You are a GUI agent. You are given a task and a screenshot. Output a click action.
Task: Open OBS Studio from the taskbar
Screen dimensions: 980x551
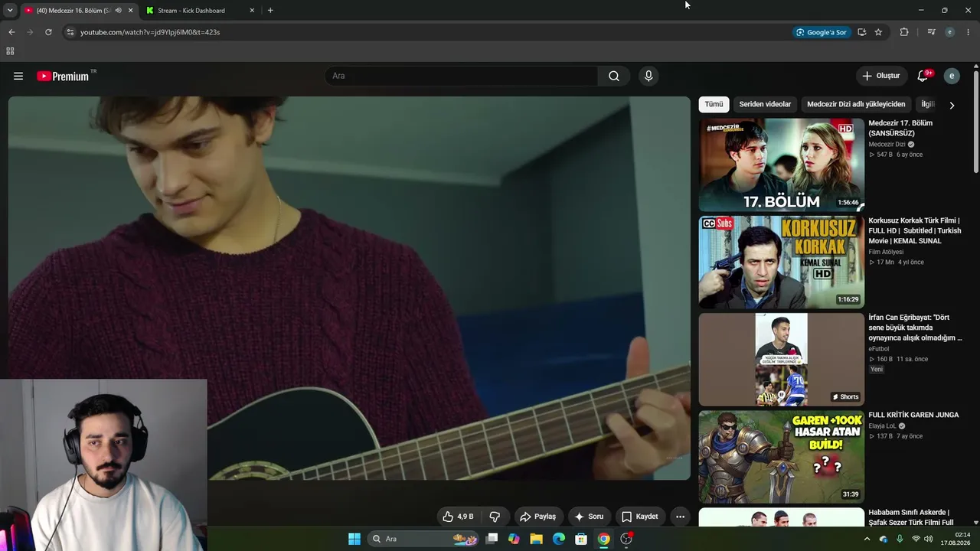626,539
